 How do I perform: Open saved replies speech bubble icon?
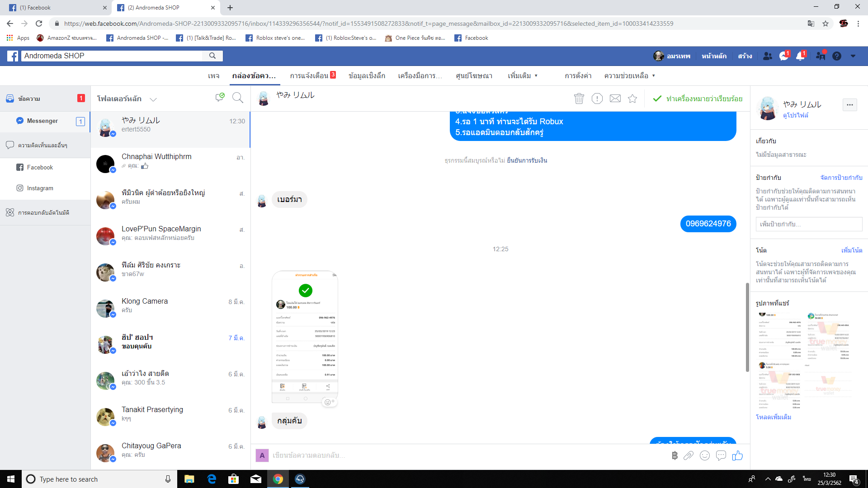click(721, 455)
